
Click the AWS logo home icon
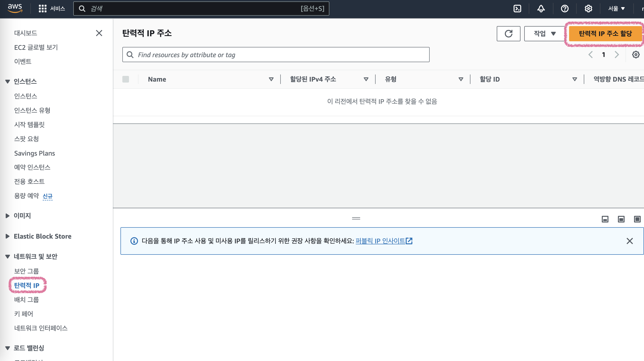[15, 8]
